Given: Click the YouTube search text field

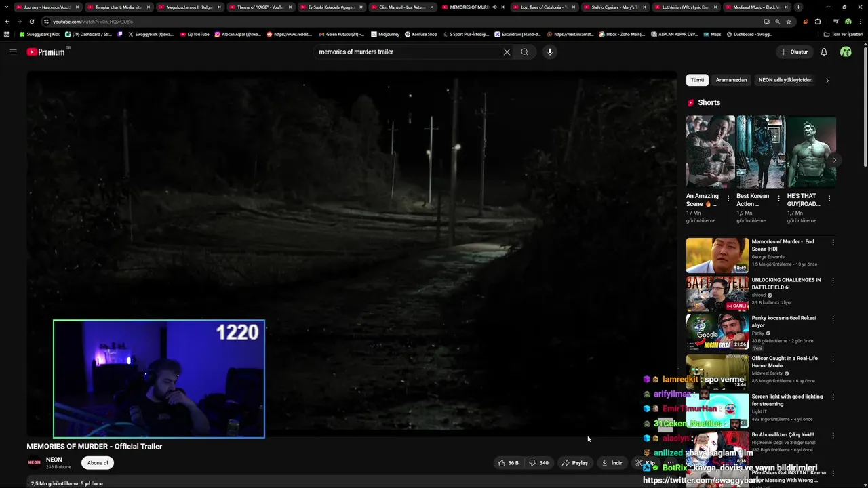Looking at the screenshot, I should coord(407,52).
